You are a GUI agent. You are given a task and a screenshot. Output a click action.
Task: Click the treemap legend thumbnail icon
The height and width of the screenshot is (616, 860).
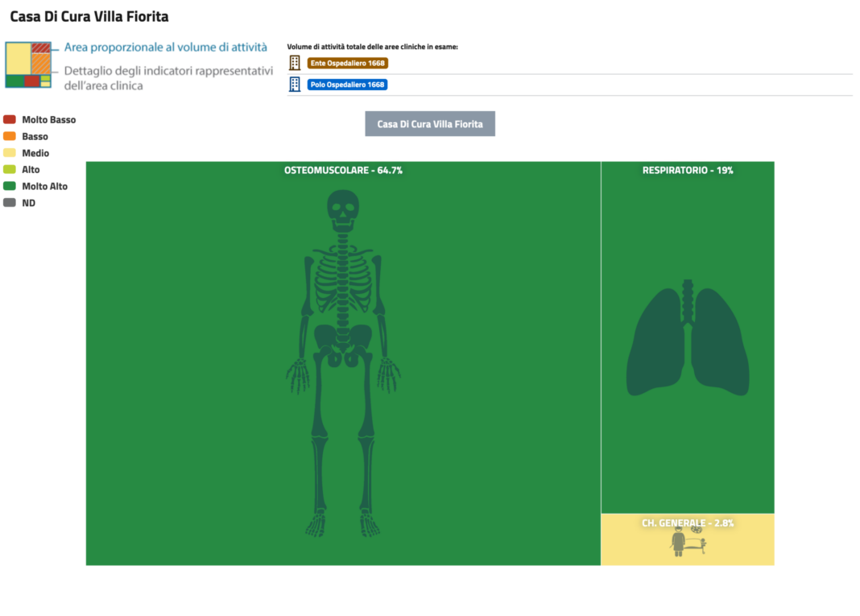click(28, 65)
